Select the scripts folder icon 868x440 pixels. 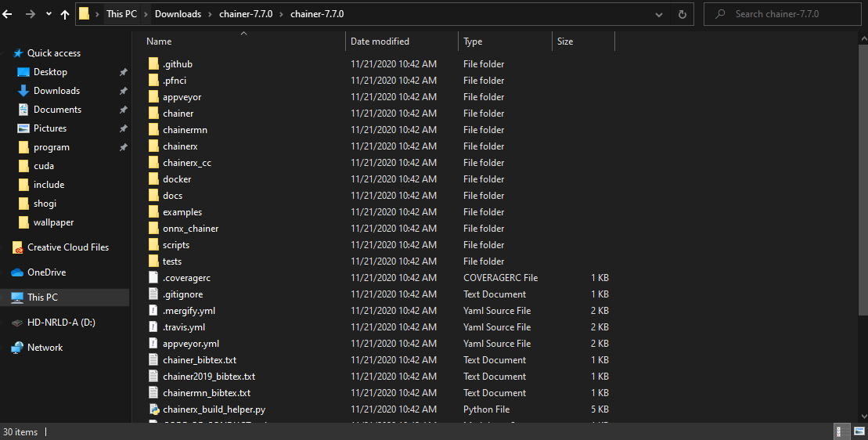coord(153,244)
